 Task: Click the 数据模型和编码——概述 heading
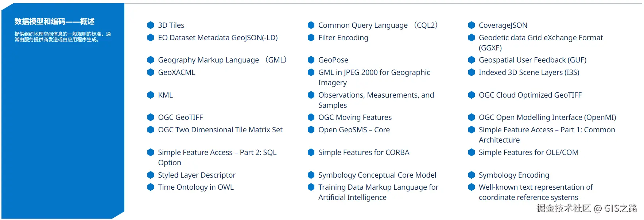tap(54, 22)
